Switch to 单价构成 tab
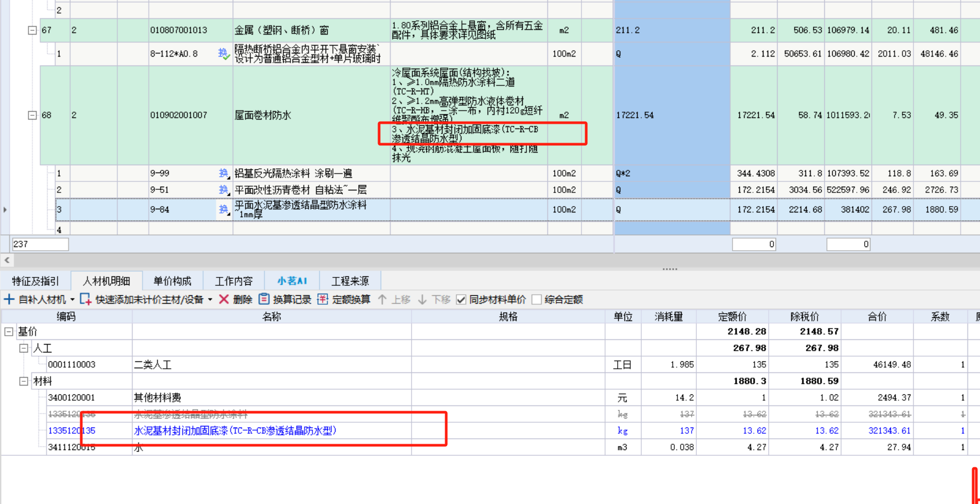Screen dimensions: 980x504 [172, 281]
